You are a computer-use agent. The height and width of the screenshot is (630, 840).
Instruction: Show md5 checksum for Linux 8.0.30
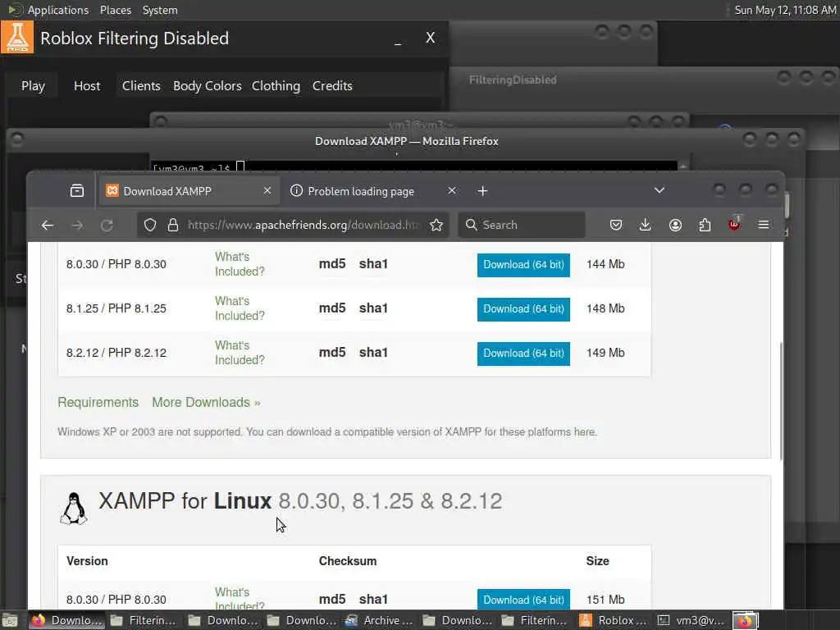pos(332,599)
